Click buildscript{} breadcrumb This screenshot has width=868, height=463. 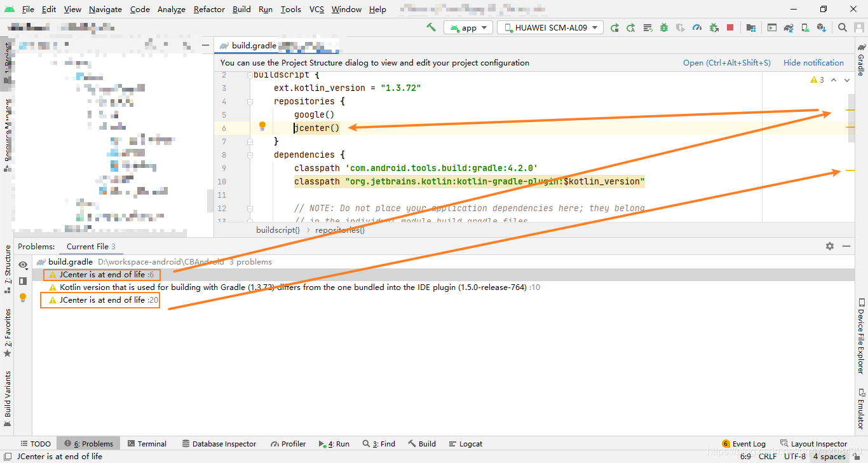pyautogui.click(x=278, y=230)
